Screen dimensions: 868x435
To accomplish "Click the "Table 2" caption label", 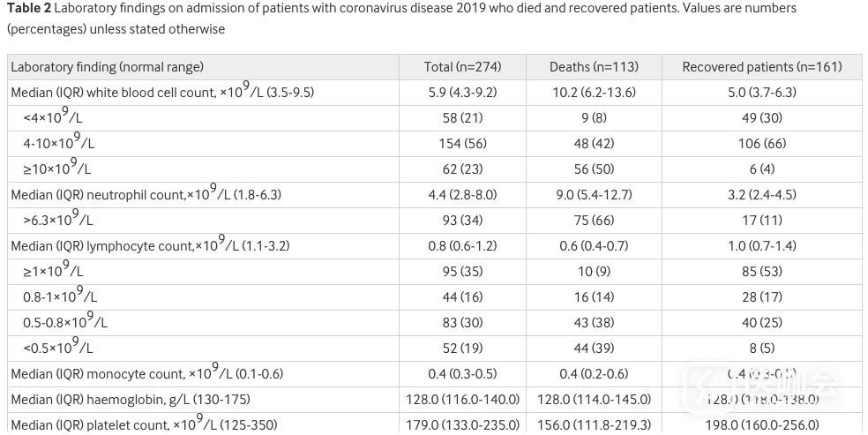I will tap(29, 8).
